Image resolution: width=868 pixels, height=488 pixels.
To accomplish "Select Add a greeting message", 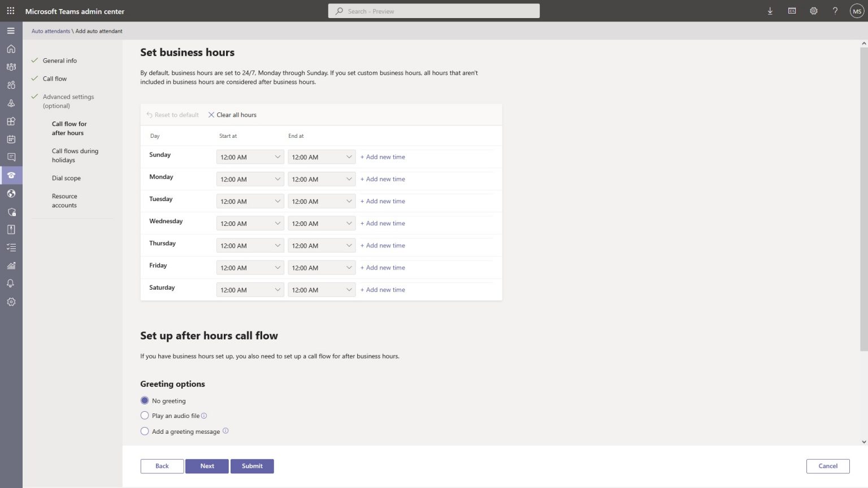I will (145, 431).
